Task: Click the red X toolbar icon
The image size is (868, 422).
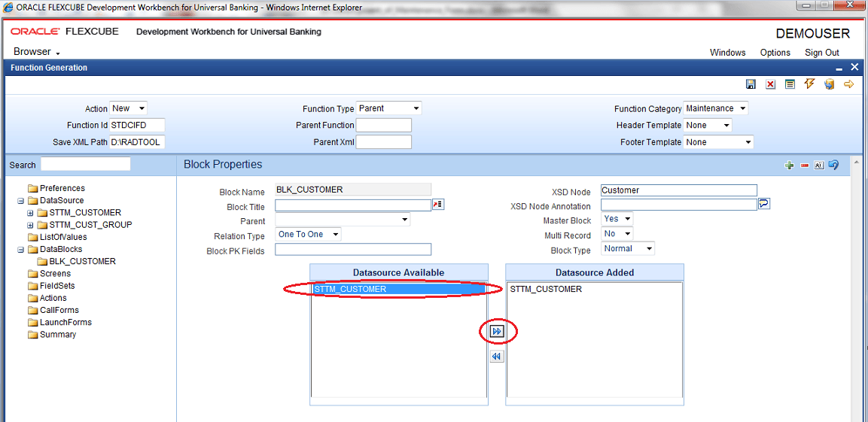Action: coord(771,84)
